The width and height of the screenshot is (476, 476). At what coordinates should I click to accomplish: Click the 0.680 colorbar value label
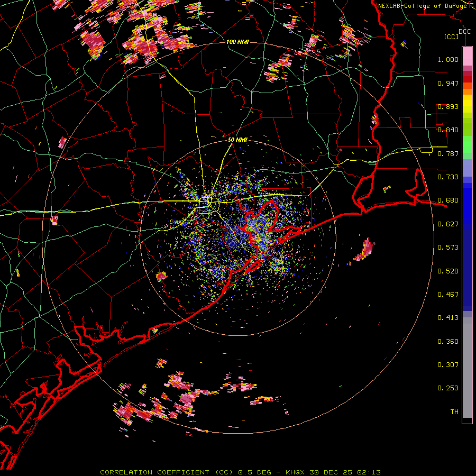pyautogui.click(x=448, y=200)
